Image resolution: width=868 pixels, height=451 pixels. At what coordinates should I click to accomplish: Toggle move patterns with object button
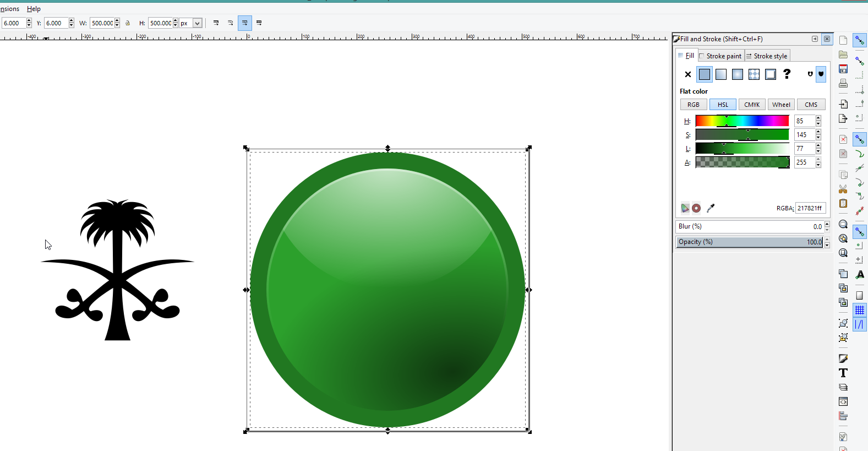point(259,23)
